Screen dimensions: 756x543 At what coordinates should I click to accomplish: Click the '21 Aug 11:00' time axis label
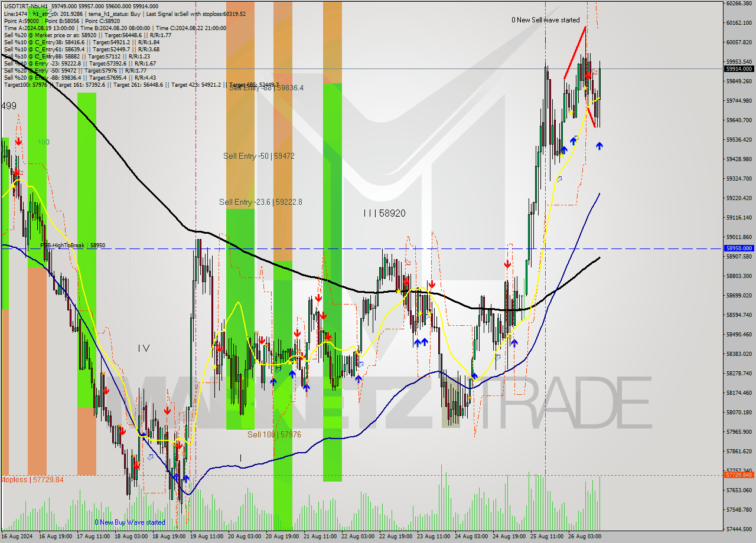click(320, 537)
